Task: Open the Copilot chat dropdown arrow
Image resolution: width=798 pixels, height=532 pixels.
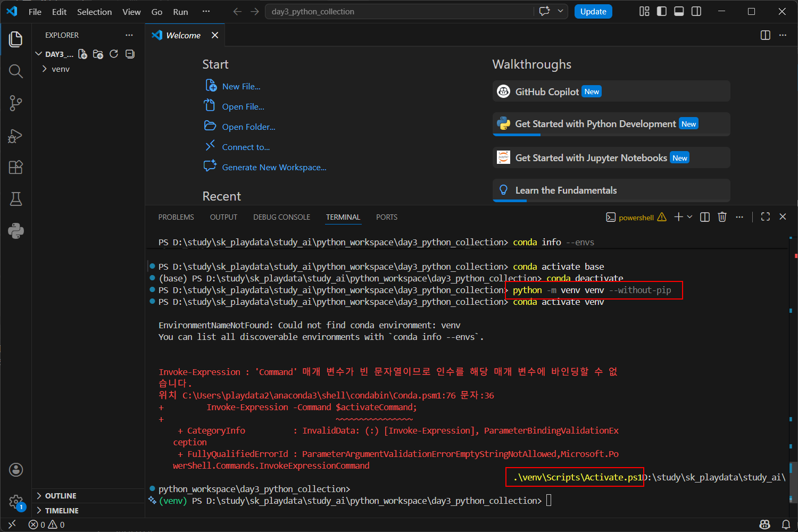Action: click(x=560, y=11)
